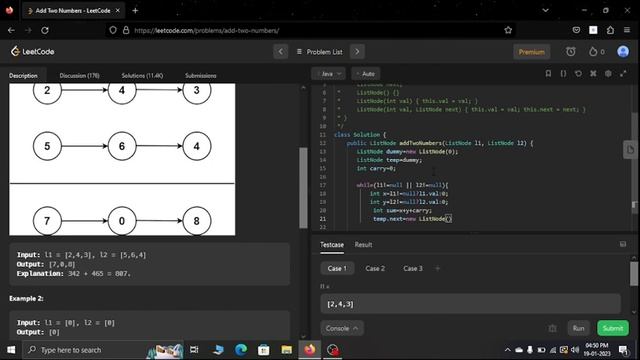Open the notification center icon
The image size is (640, 360).
pos(623,350)
